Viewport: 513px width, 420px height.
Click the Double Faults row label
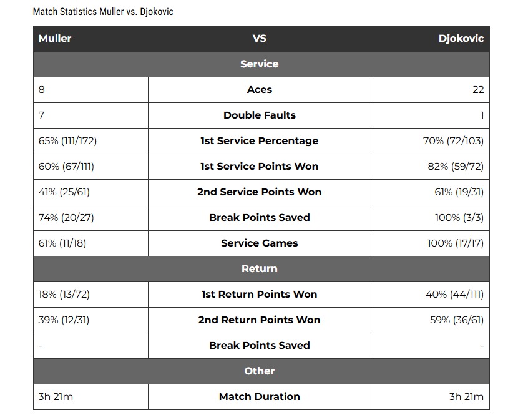[x=260, y=115]
